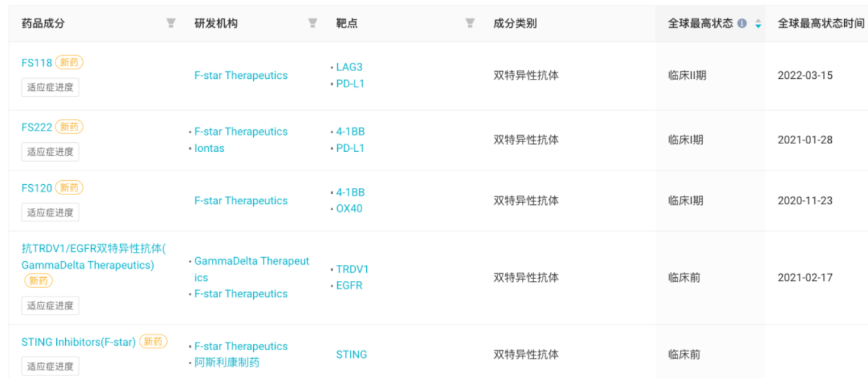Screen dimensions: 868x378
Task: Click 适应症进度 button under FS118
Action: [x=50, y=87]
